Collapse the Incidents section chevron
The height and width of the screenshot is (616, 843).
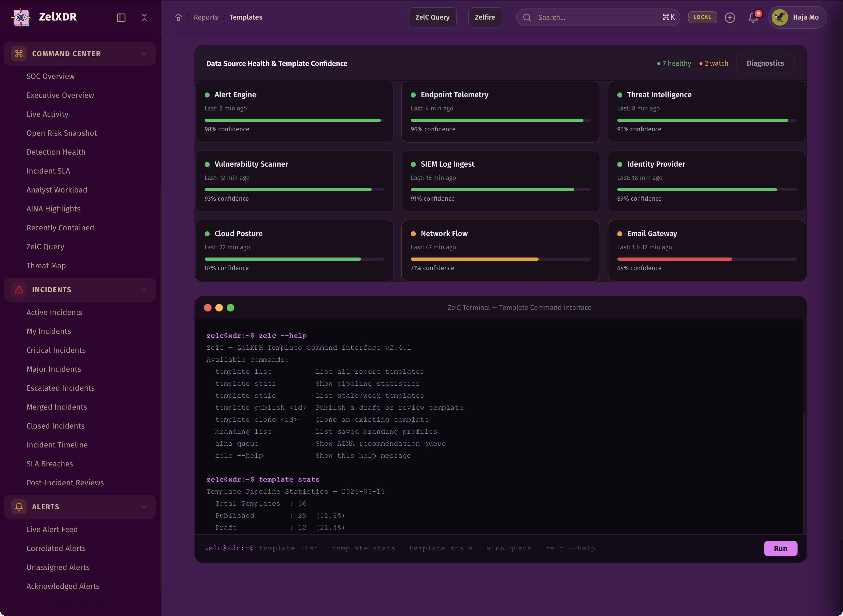(x=144, y=290)
